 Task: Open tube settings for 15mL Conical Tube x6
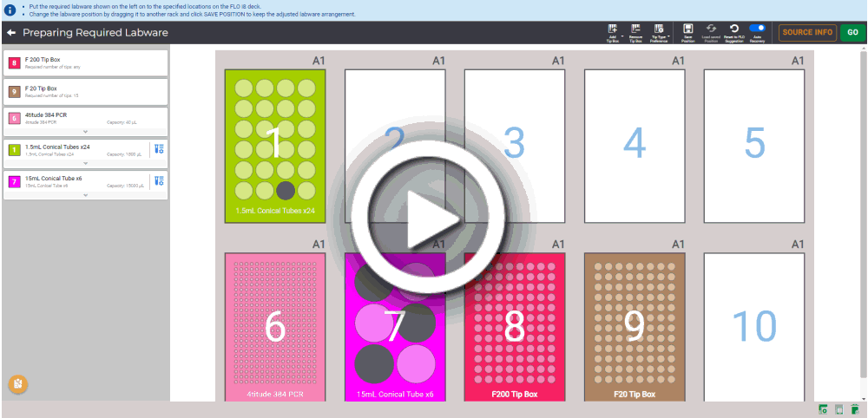tap(157, 181)
